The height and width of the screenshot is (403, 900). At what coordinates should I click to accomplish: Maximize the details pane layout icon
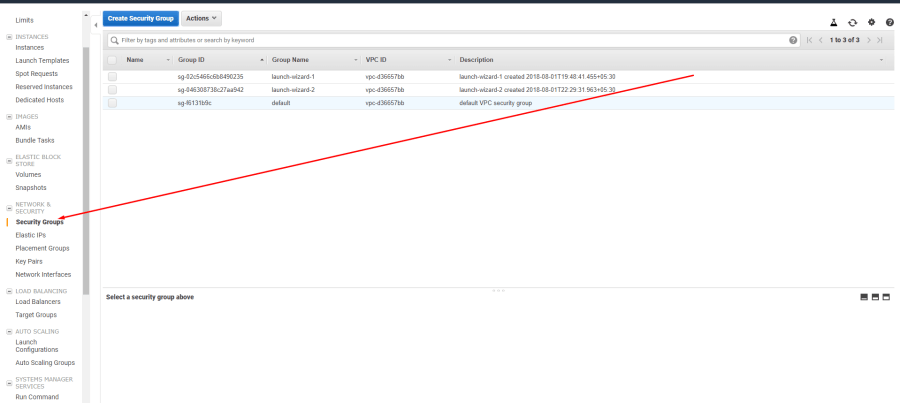pyautogui.click(x=886, y=297)
